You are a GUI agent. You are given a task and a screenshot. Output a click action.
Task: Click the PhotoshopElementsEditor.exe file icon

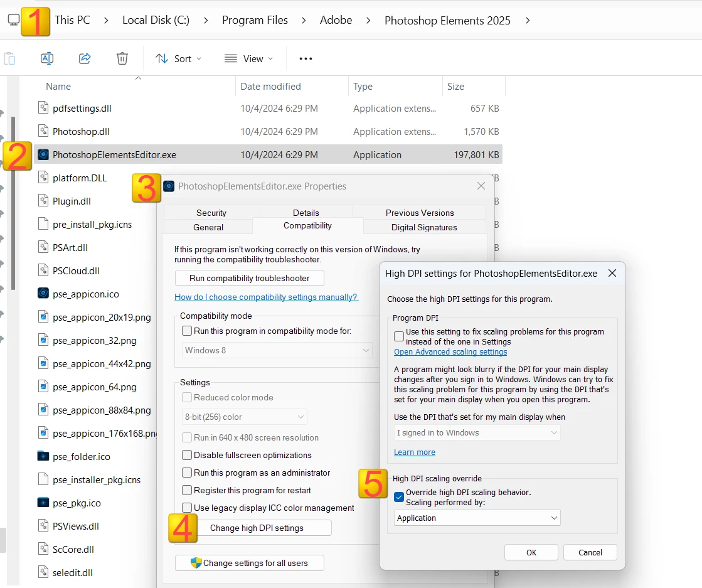pyautogui.click(x=43, y=154)
